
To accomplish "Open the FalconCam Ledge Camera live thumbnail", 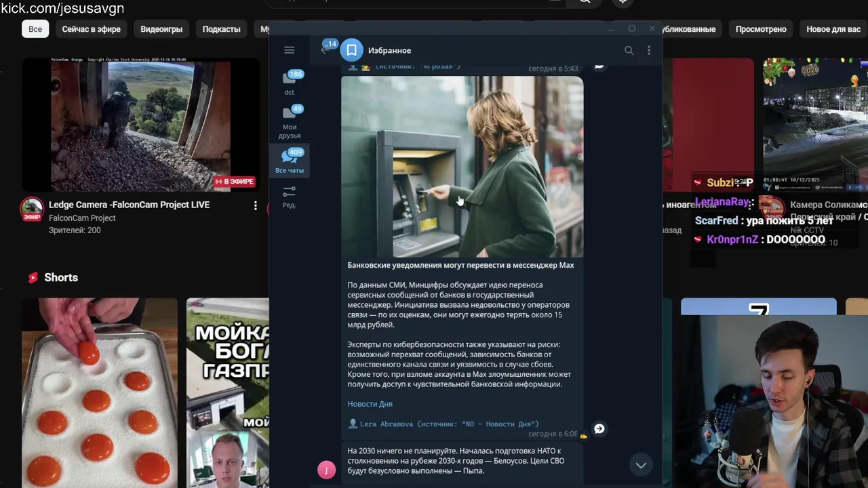I will click(140, 125).
